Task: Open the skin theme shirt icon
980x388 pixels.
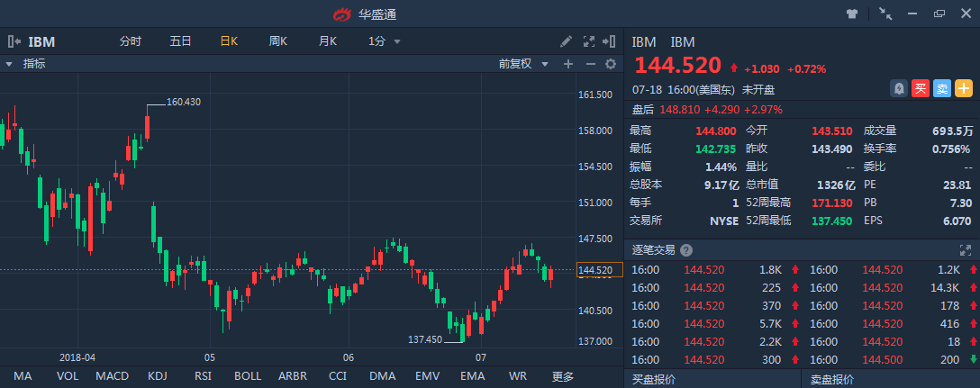Action: pos(851,14)
